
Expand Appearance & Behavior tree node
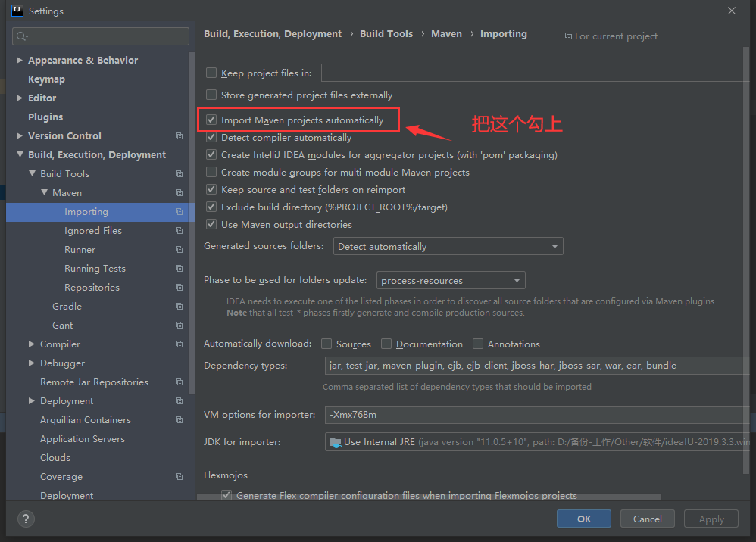(20, 61)
